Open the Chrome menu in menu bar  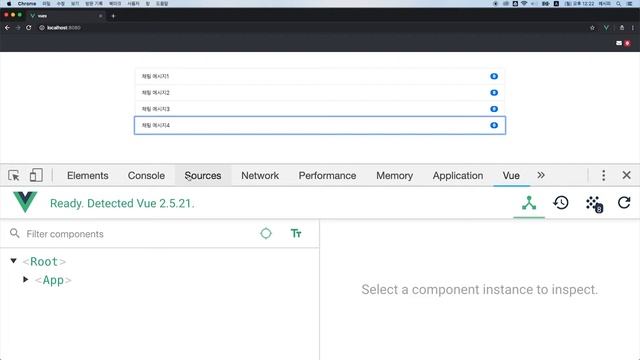27,4
